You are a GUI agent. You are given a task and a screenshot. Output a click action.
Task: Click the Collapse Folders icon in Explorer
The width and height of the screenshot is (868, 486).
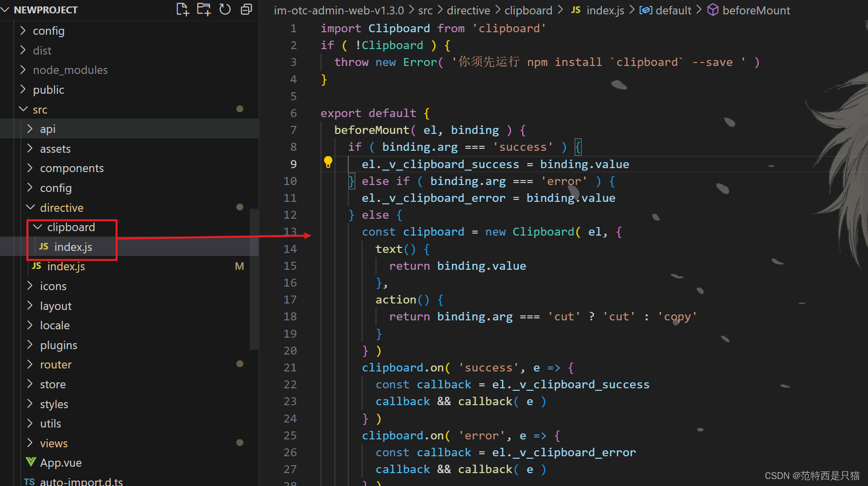coord(246,9)
